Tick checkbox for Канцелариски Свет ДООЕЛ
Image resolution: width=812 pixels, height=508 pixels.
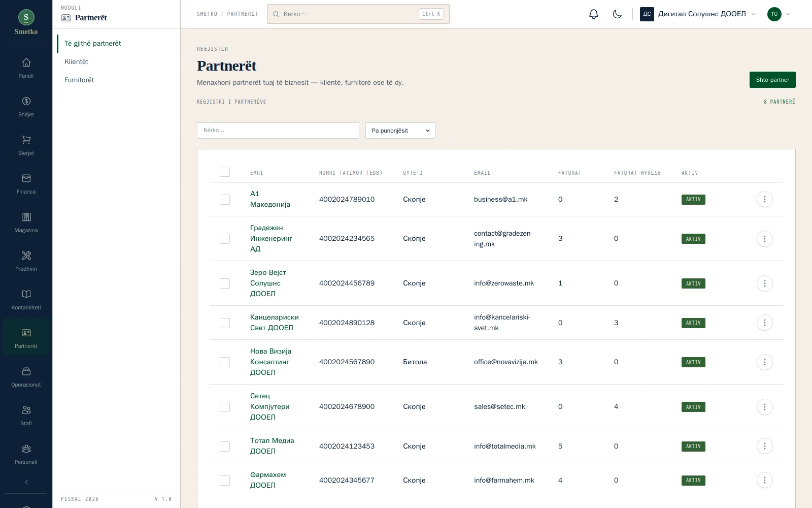coord(225,323)
